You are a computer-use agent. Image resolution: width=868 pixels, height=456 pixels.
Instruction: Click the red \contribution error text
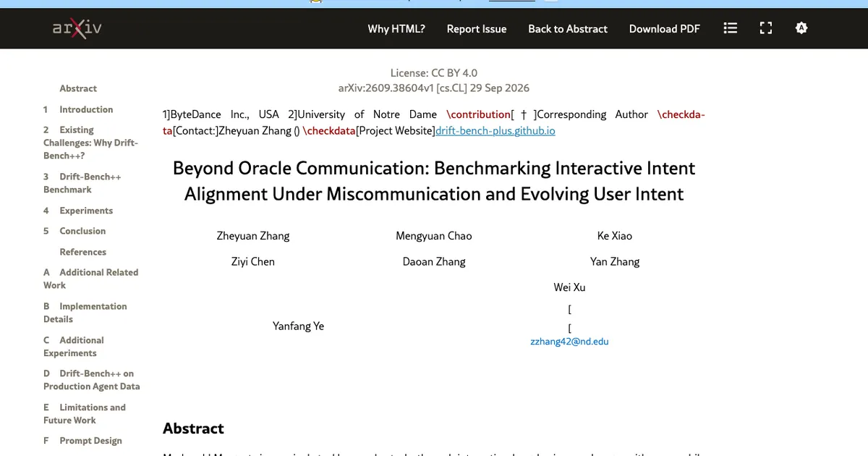[479, 114]
